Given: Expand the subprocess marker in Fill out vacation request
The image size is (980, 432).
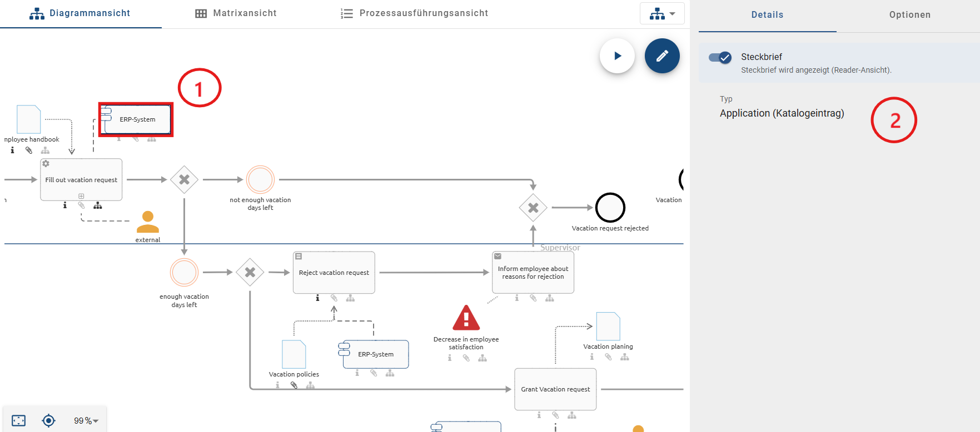Looking at the screenshot, I should click(81, 196).
